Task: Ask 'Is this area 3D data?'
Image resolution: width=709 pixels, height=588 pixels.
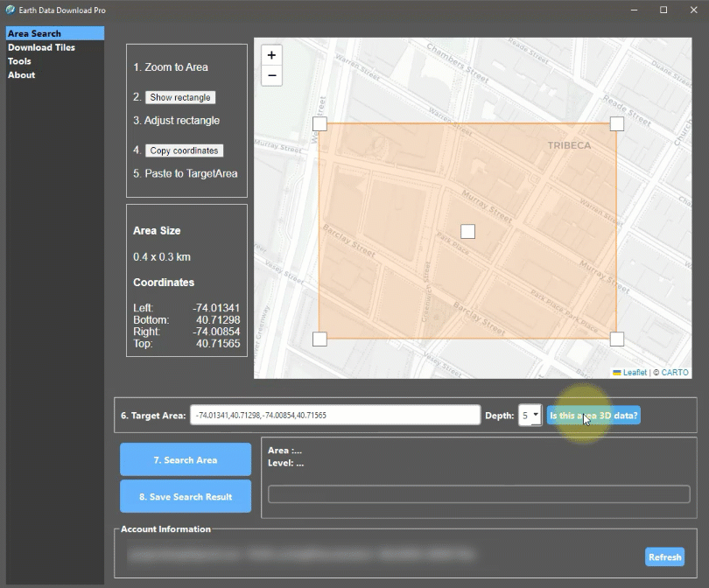Action: [x=593, y=416]
